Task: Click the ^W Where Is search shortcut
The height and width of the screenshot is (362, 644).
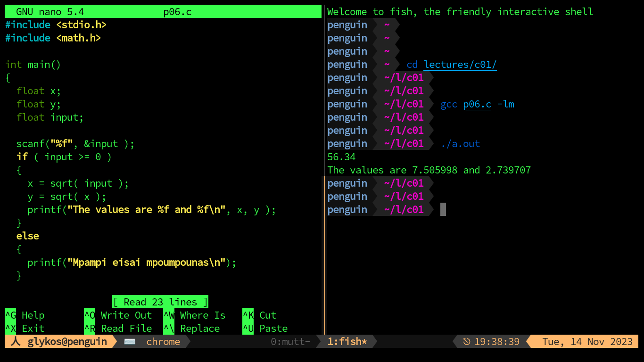Action: [194, 315]
